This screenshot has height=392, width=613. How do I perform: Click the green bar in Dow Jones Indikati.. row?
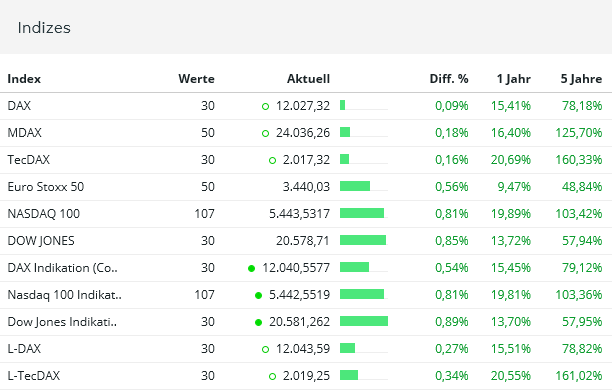(364, 321)
